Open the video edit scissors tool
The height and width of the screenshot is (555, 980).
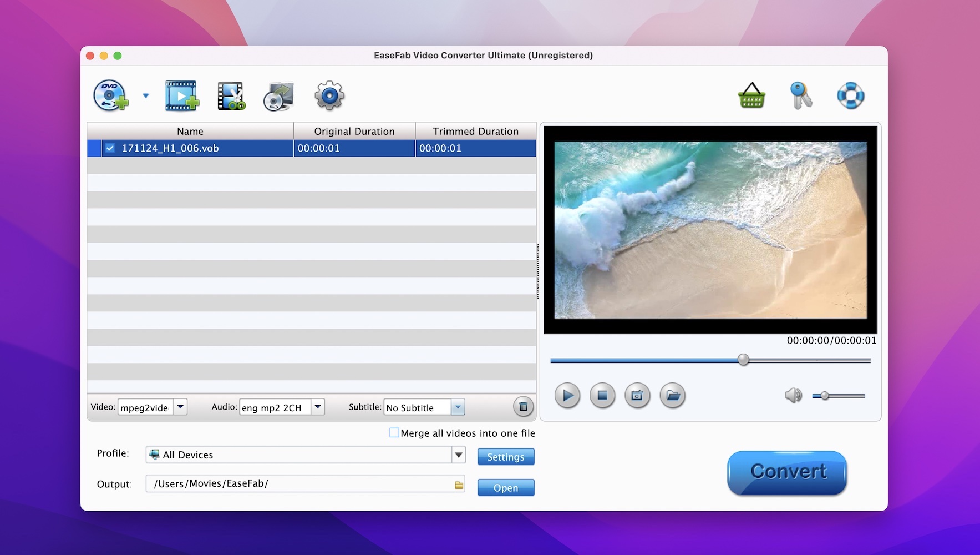[x=231, y=95]
